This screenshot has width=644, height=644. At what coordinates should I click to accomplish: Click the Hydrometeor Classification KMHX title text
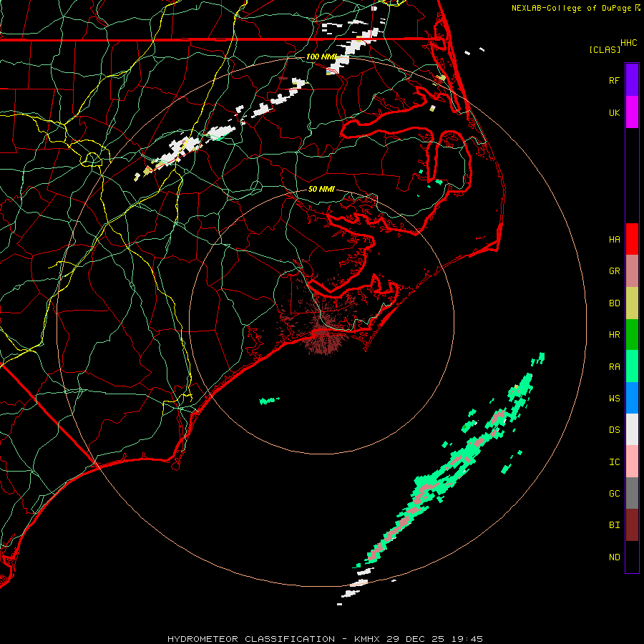click(x=325, y=639)
